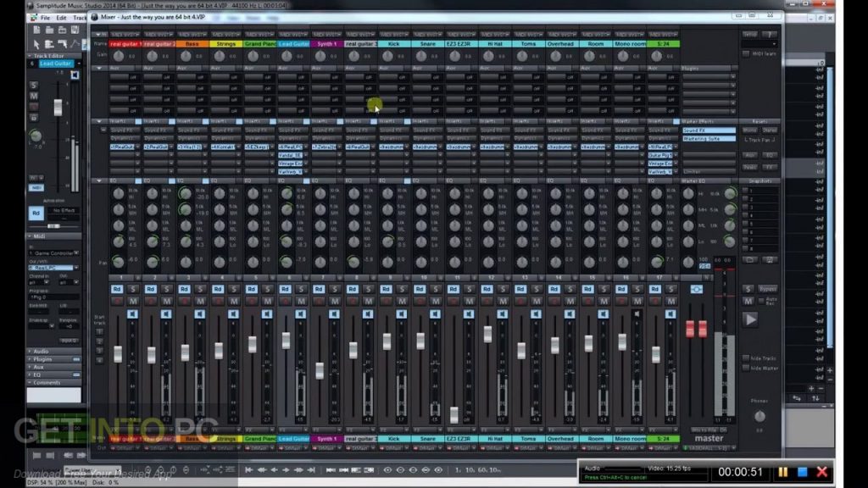
Task: Arm record button on the Snare channel
Action: click(419, 301)
